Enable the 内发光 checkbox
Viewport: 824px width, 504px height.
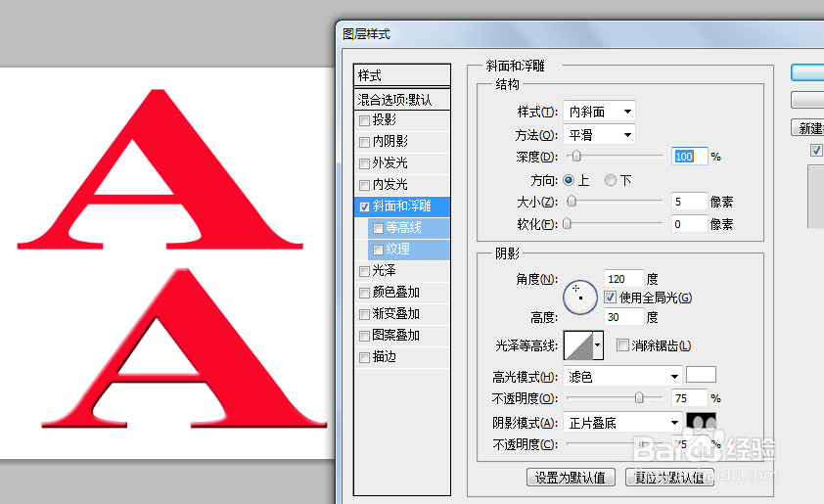pyautogui.click(x=364, y=186)
